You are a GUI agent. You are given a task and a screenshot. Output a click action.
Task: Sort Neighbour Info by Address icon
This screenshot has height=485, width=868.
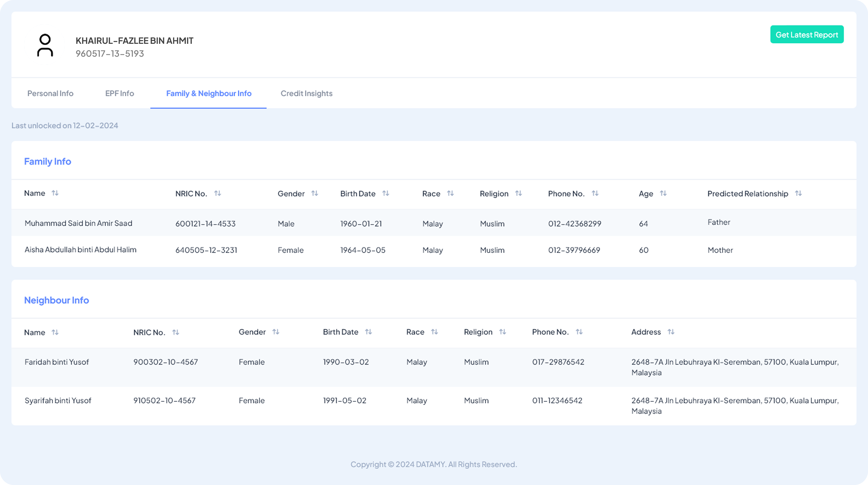tap(671, 332)
